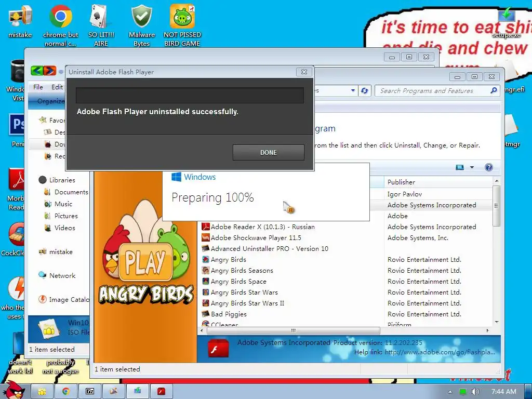Image resolution: width=532 pixels, height=399 pixels.
Task: Click the volume speaker icon in system tray
Action: coord(475,392)
